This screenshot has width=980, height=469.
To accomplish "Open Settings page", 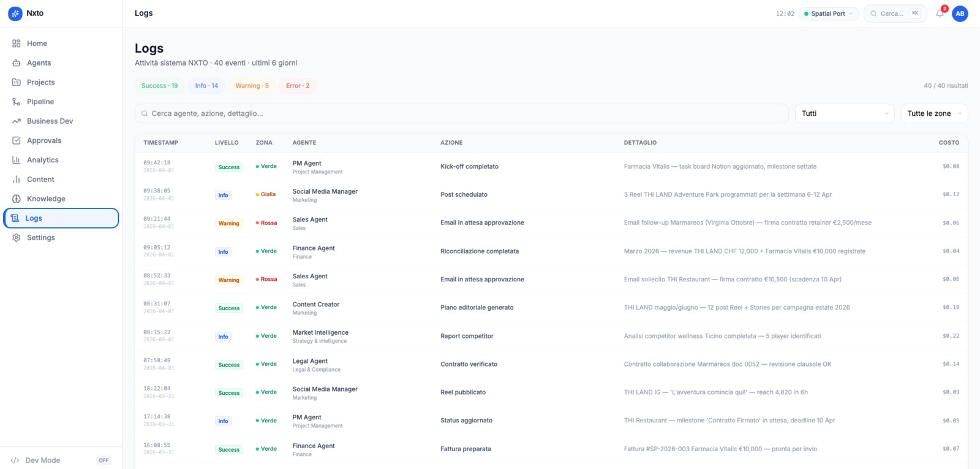I will (x=61, y=238).
